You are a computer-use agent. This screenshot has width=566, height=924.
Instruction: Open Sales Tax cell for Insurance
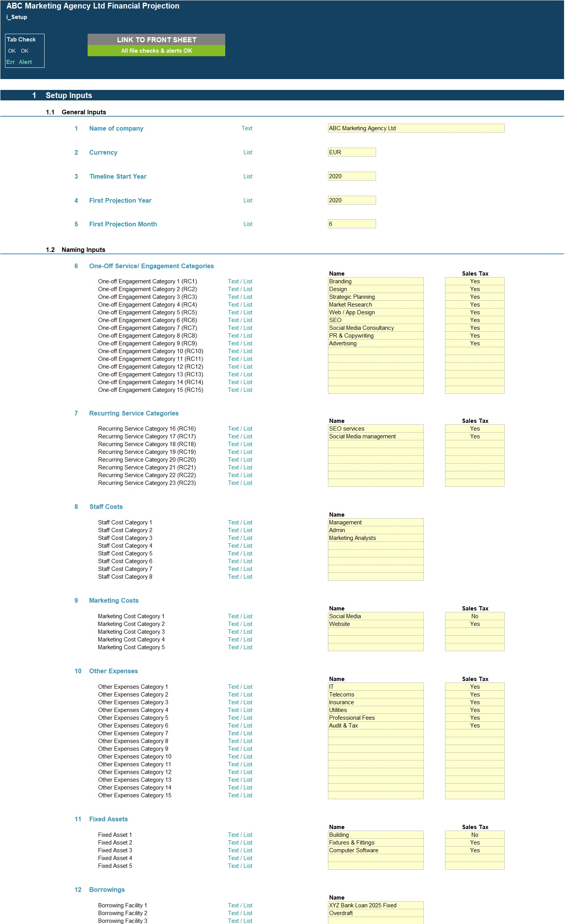pyautogui.click(x=475, y=702)
